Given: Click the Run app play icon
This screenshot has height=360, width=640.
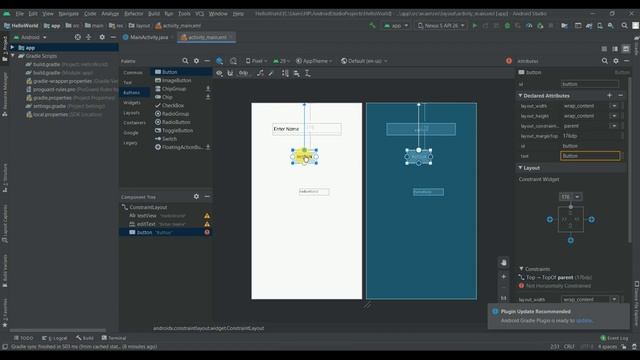Looking at the screenshot, I should pyautogui.click(x=474, y=26).
